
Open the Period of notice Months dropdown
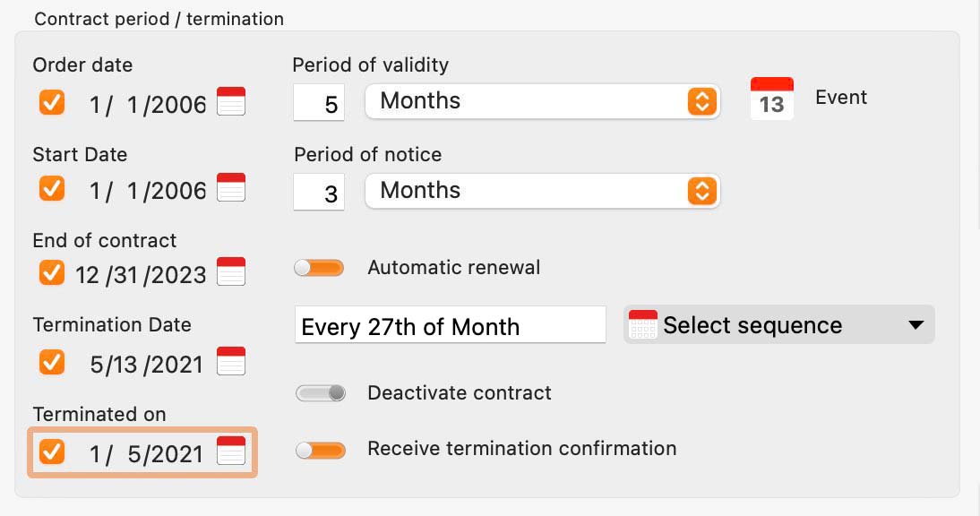(x=543, y=191)
